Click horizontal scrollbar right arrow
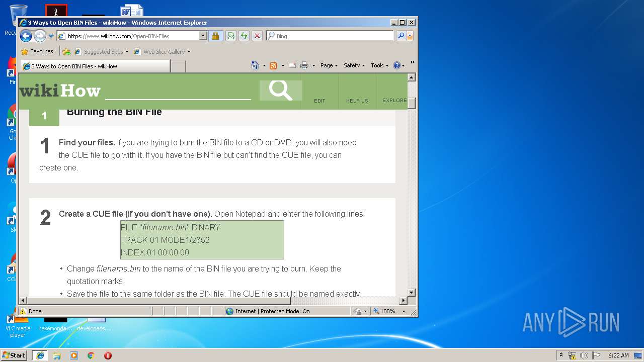The height and width of the screenshot is (362, 644). [x=403, y=301]
